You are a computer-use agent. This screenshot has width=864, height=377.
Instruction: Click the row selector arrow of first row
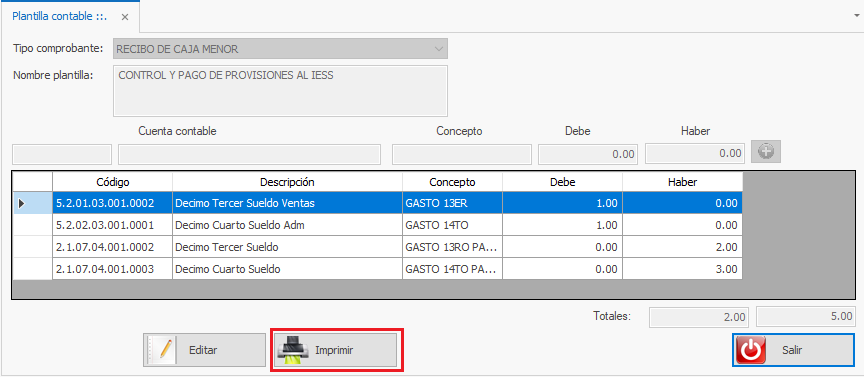[33, 203]
